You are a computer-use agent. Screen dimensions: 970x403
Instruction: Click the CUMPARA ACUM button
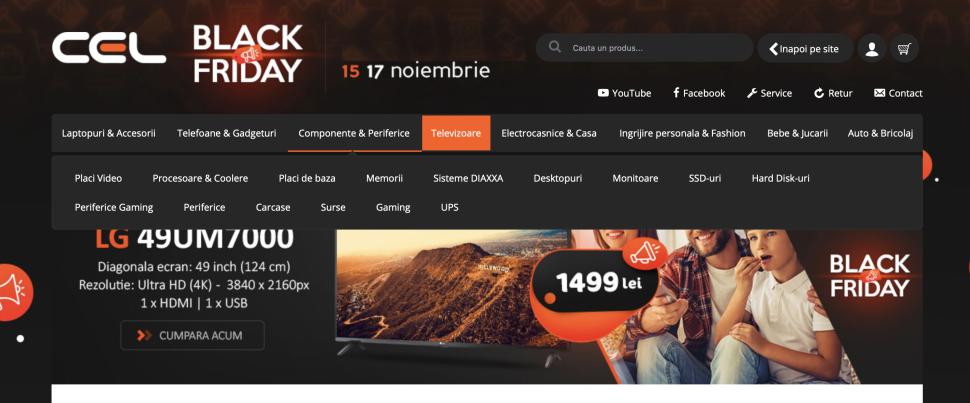[x=192, y=336]
